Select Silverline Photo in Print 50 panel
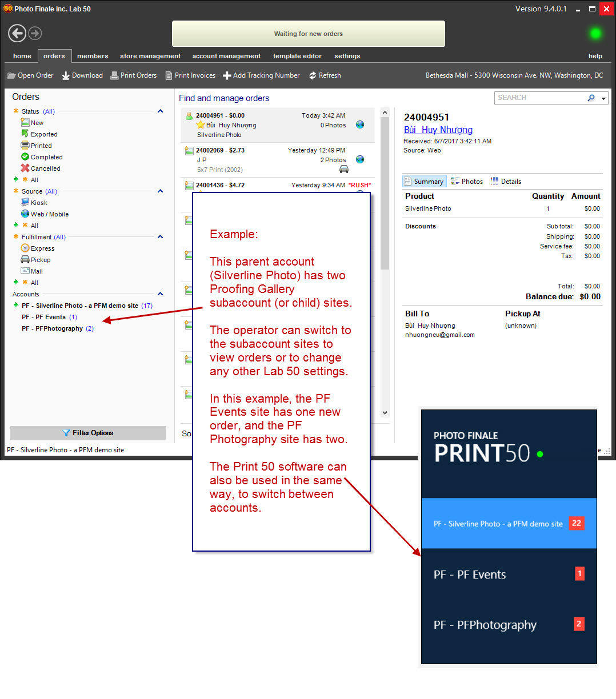Image resolution: width=616 pixels, height=699 pixels. tap(509, 524)
